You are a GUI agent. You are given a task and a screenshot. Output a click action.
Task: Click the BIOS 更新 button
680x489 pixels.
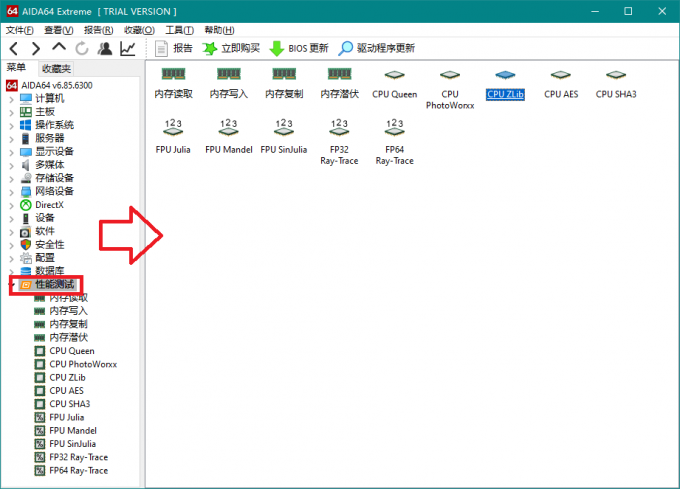pos(298,48)
